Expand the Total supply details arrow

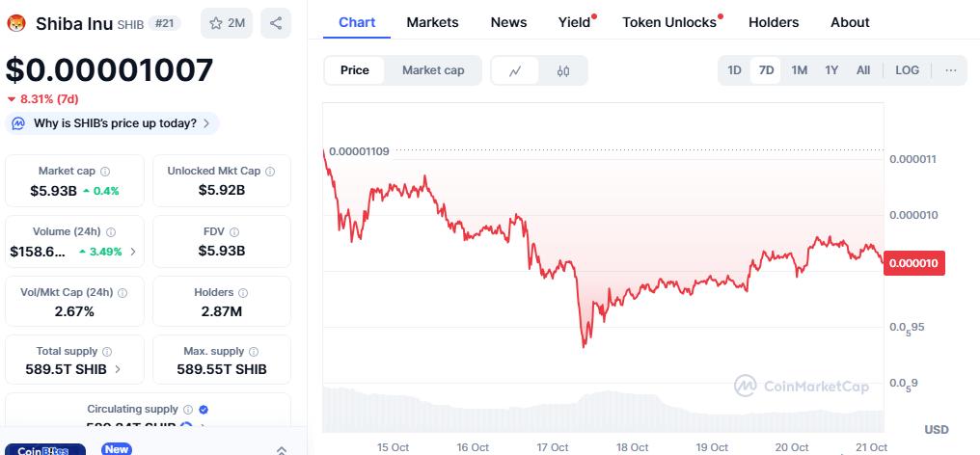(118, 368)
